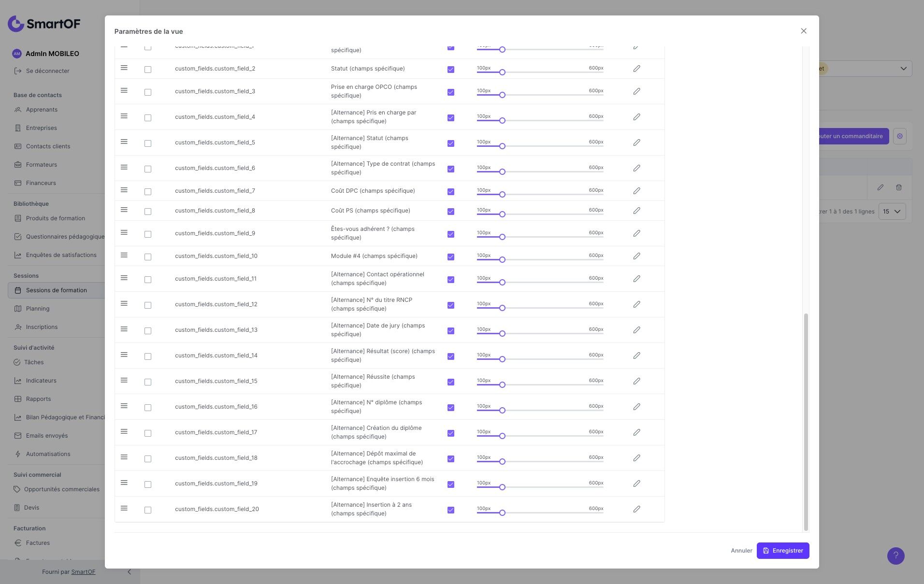Collapse the sidebar with the chevron arrow
The image size is (924, 584).
point(129,572)
